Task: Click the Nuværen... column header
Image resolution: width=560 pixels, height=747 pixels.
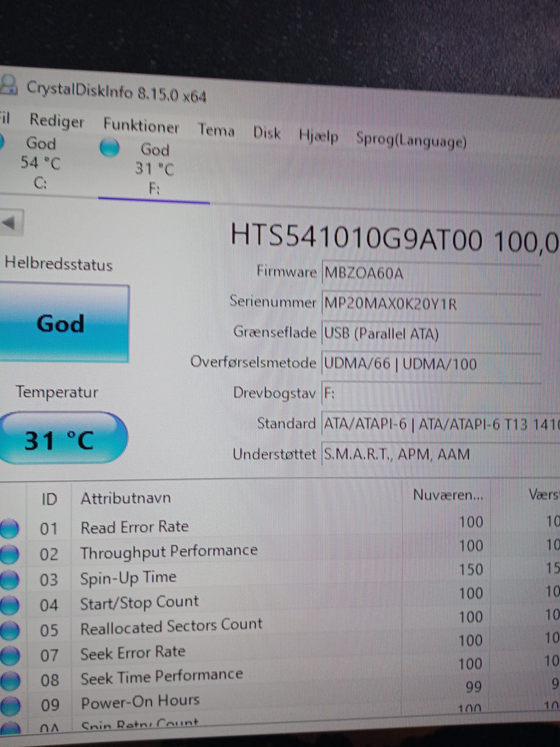Action: click(x=448, y=495)
